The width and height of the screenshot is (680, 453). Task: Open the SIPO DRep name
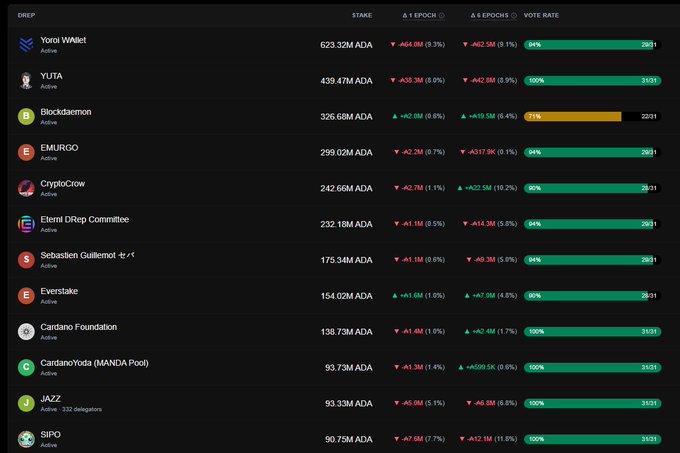pos(51,435)
